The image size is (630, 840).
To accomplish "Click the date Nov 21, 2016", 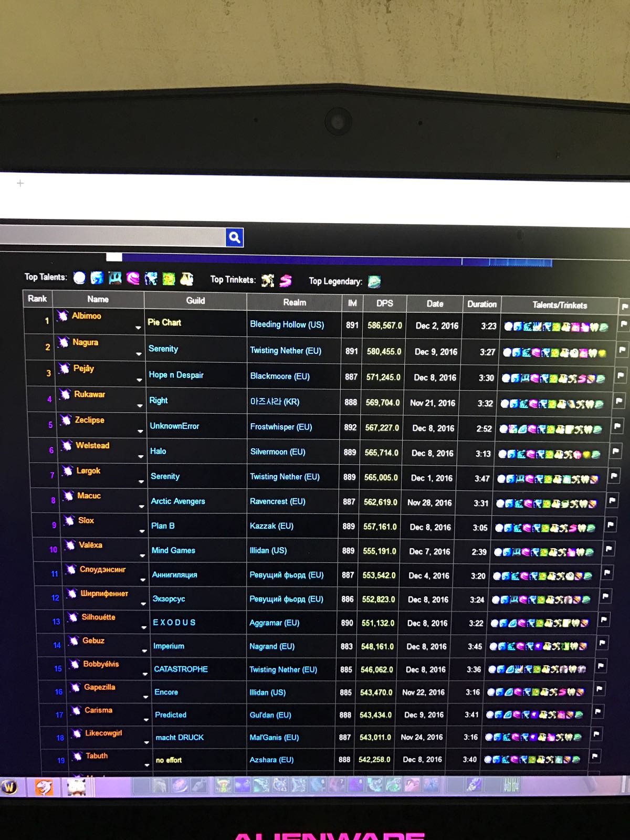I will coord(433,403).
